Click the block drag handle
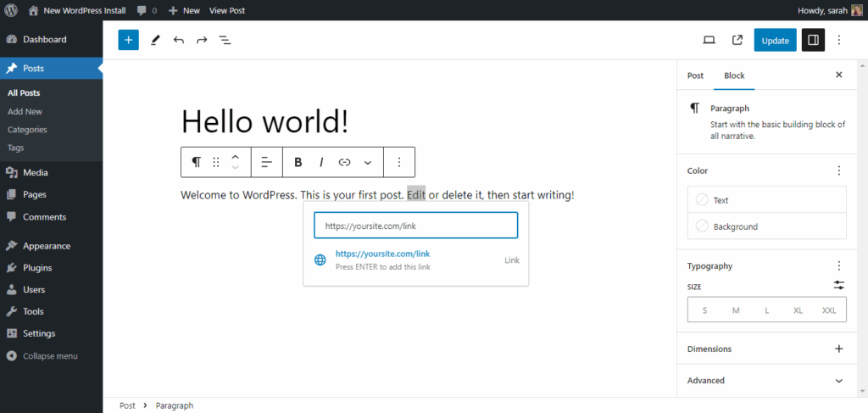 216,162
